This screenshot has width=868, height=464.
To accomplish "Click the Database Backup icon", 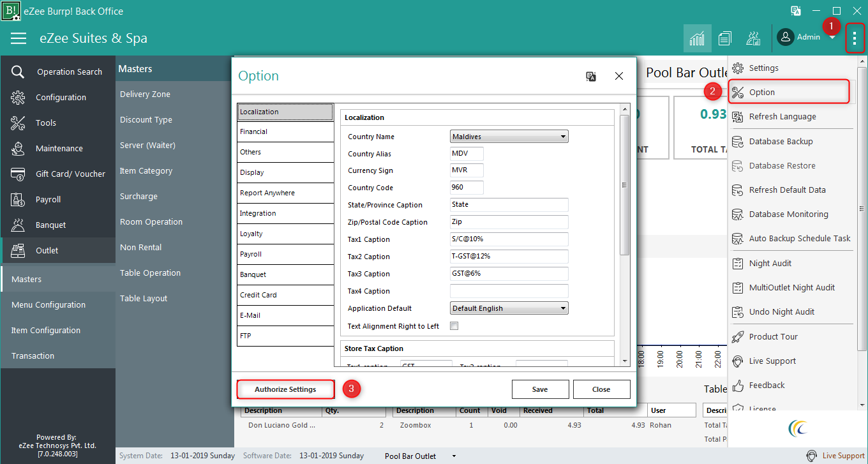I will (x=738, y=141).
